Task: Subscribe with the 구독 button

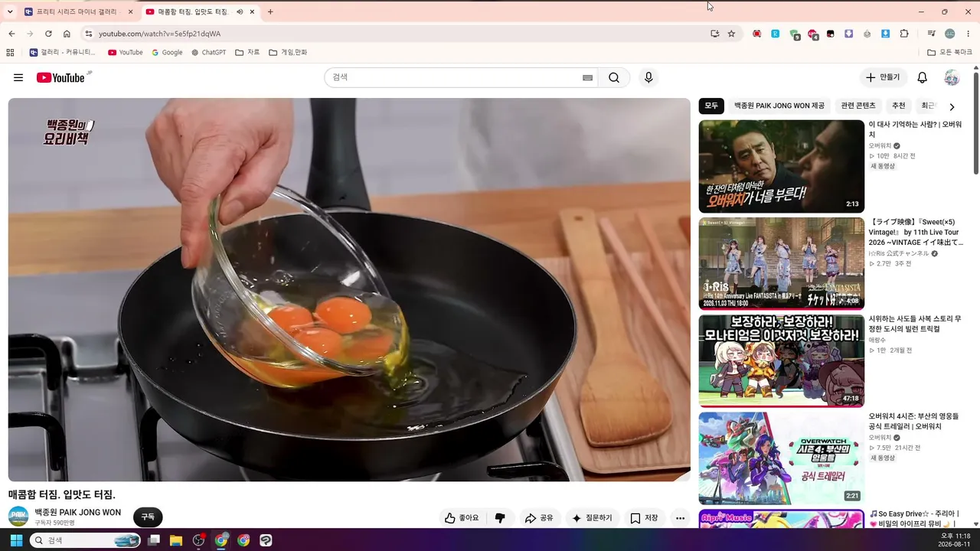Action: coord(148,517)
